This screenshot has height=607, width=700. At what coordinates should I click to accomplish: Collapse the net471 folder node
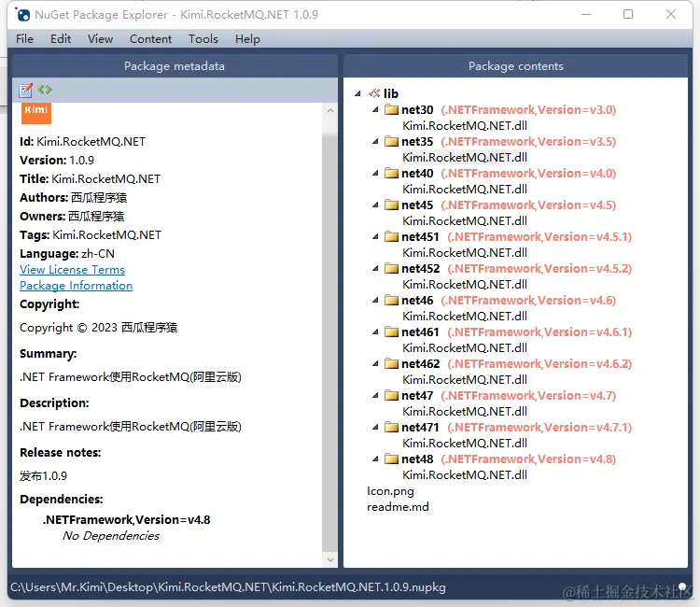[375, 427]
